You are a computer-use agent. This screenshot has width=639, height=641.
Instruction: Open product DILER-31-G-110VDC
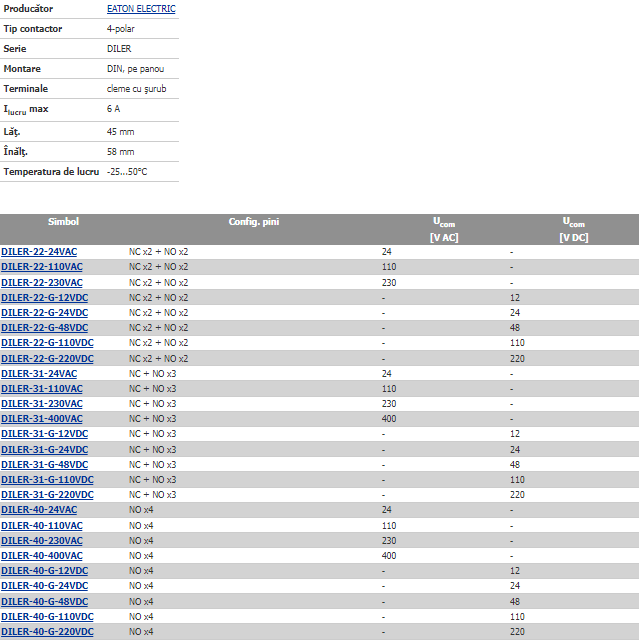[x=47, y=480]
